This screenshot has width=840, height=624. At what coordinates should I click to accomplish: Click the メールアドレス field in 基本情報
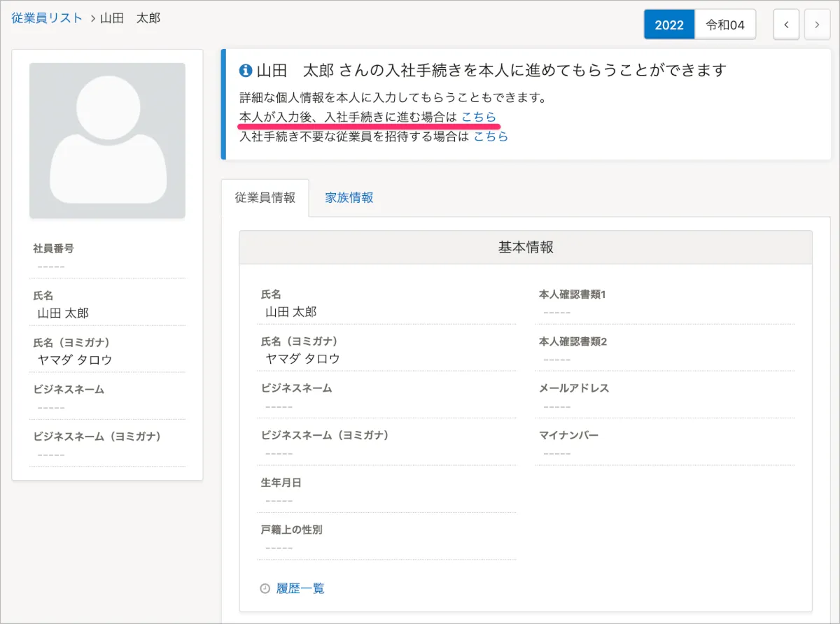click(665, 397)
